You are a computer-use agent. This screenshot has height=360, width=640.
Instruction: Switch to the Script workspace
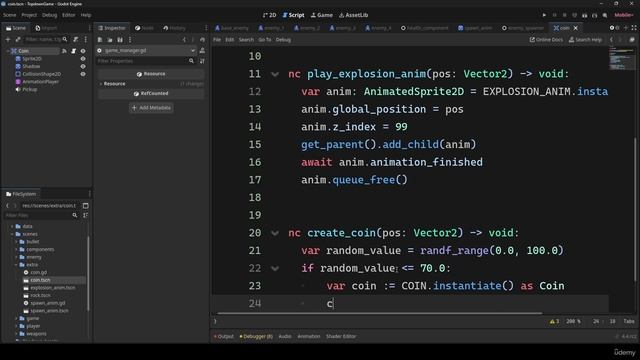[x=293, y=15]
